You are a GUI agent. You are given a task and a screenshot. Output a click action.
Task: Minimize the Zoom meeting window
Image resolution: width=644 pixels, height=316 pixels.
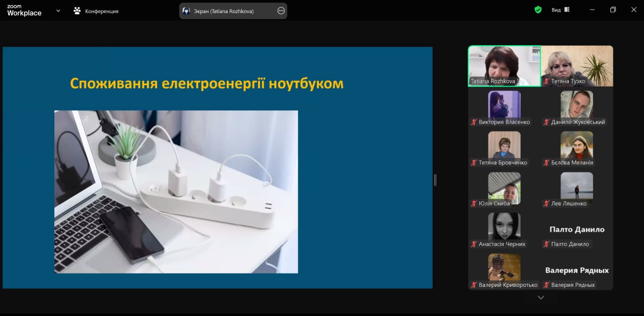pos(592,10)
